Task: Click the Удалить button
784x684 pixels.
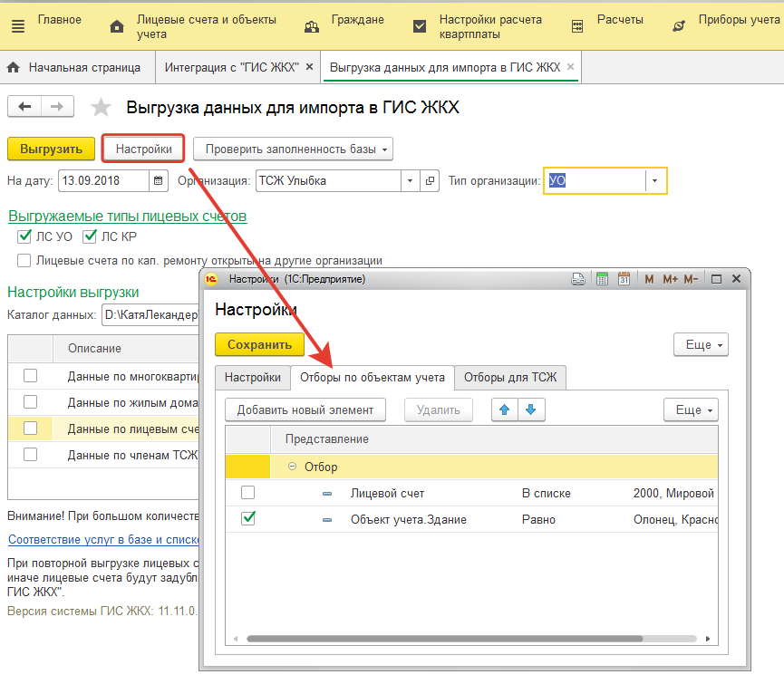Action: (x=439, y=409)
